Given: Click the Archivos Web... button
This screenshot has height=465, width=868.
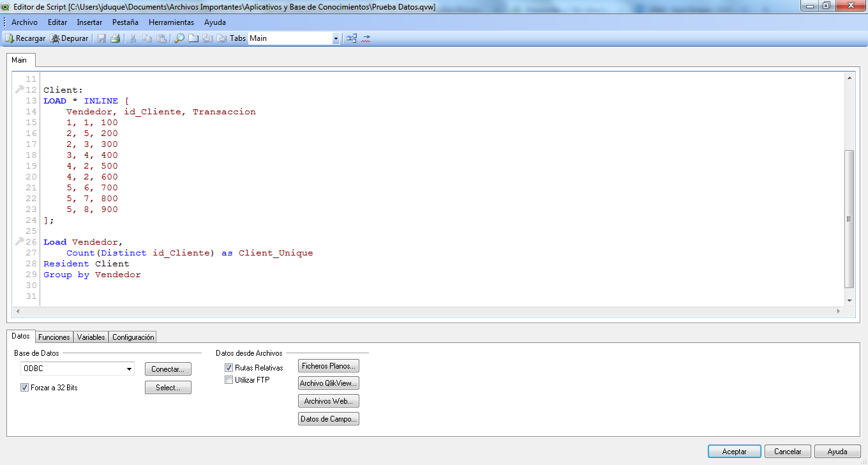Looking at the screenshot, I should point(329,401).
